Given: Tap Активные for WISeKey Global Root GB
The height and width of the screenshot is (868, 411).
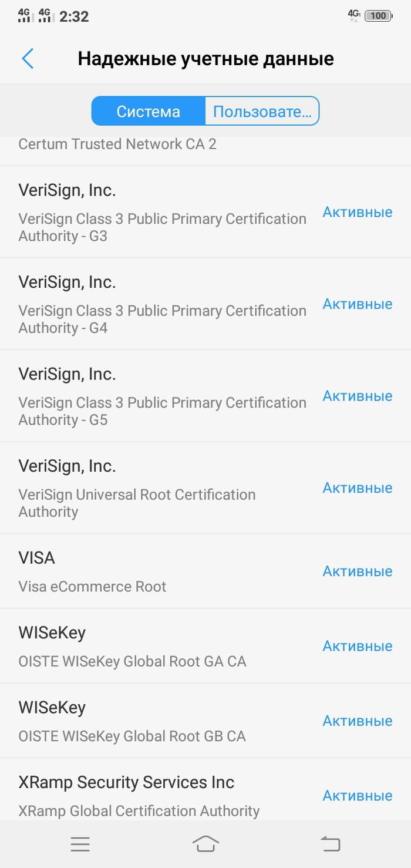Looking at the screenshot, I should coord(357,721).
